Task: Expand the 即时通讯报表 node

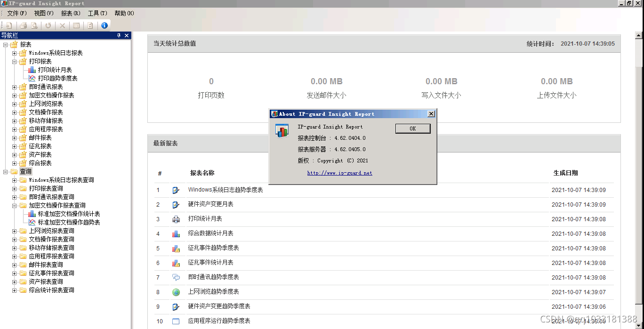Action: 14,87
